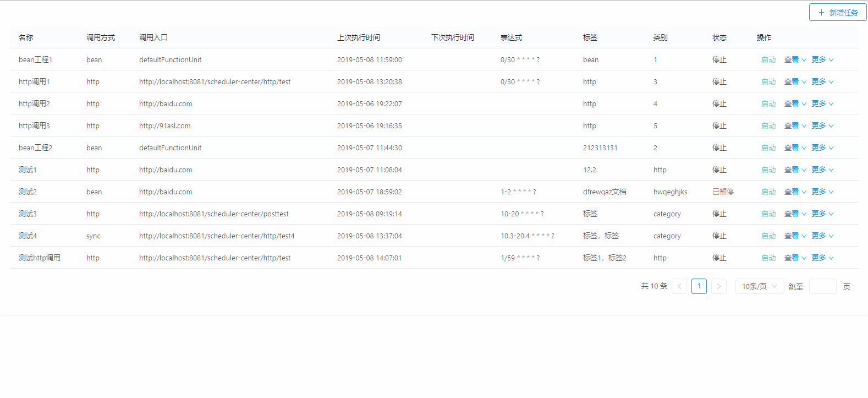Expand 更多 for bean工程2 row
This screenshot has height=398, width=868.
pyautogui.click(x=822, y=148)
